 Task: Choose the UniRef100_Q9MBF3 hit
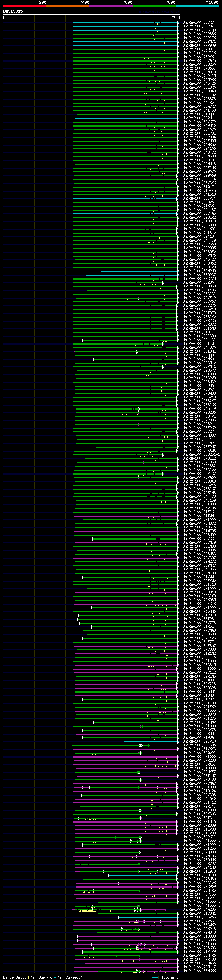click(x=199, y=72)
